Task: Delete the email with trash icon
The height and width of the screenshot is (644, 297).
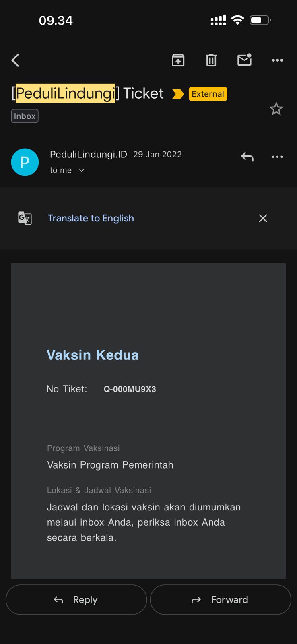Action: pyautogui.click(x=211, y=60)
